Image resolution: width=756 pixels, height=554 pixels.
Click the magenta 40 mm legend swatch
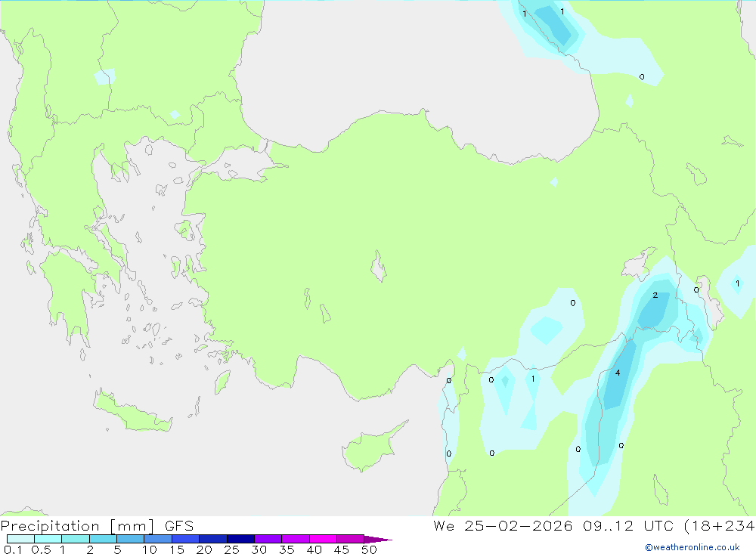coord(323,539)
